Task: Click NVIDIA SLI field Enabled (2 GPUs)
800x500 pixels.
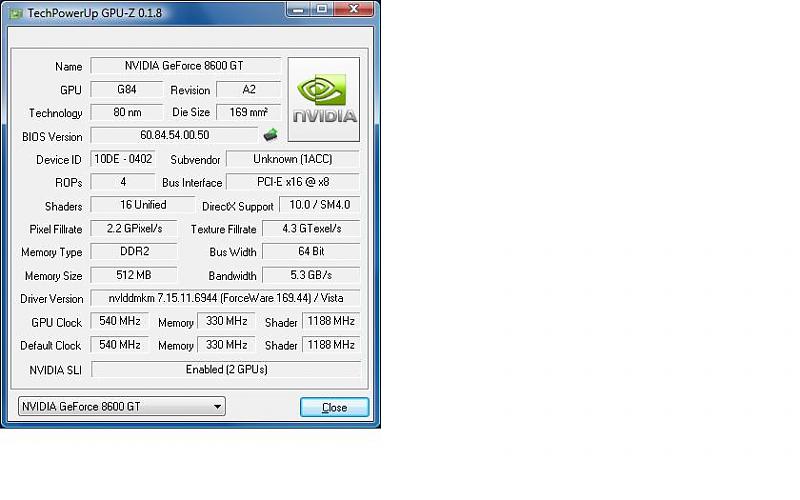Action: [x=226, y=369]
